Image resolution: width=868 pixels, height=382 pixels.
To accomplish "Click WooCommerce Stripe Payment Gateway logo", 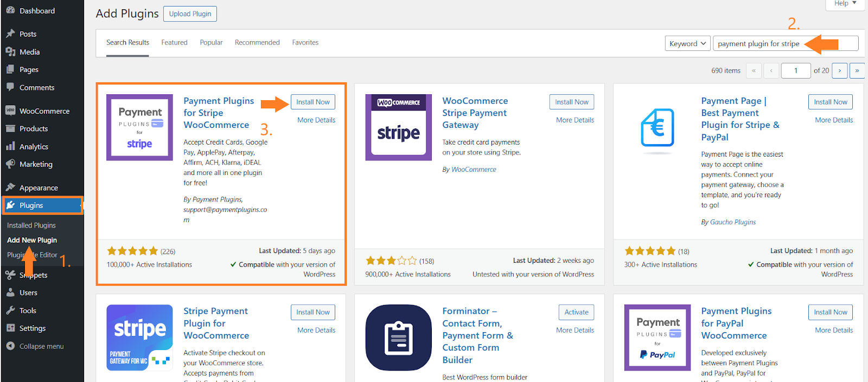I will tap(399, 127).
